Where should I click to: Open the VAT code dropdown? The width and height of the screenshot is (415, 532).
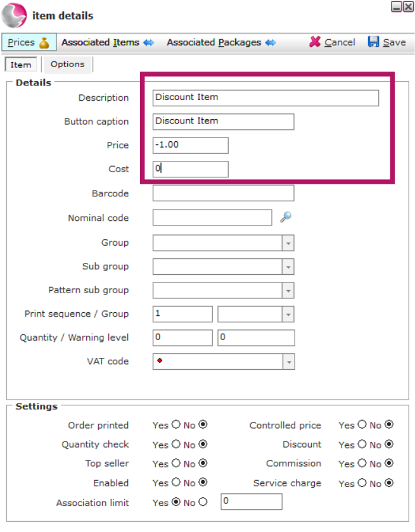[x=288, y=362]
